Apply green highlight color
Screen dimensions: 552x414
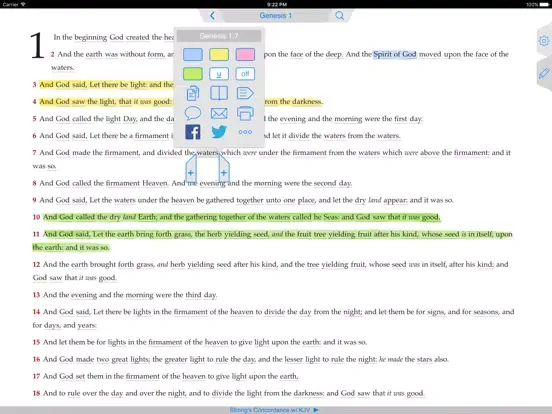[x=193, y=74]
